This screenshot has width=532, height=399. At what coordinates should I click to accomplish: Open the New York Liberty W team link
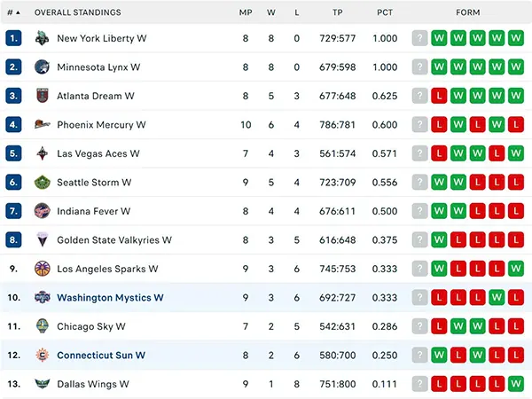pos(102,38)
